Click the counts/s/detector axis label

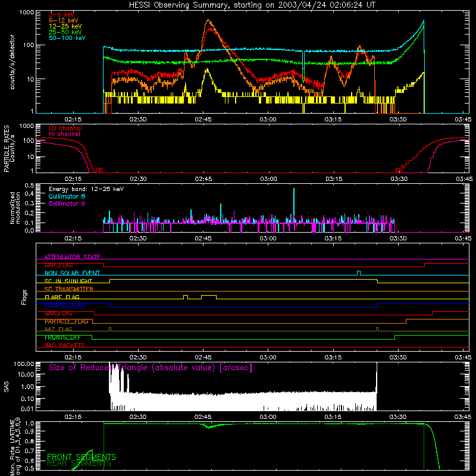point(12,62)
